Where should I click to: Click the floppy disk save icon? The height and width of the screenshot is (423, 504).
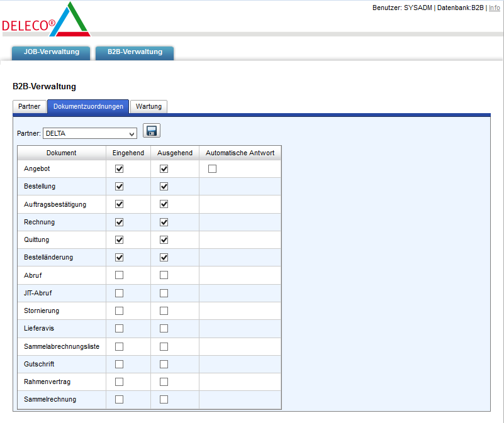(152, 131)
